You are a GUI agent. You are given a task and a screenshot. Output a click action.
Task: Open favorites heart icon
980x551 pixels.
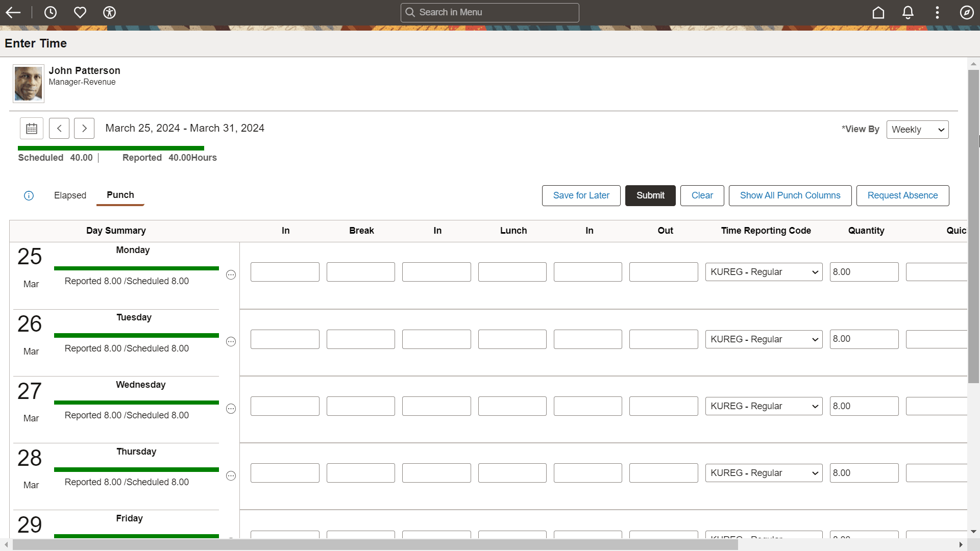tap(80, 12)
